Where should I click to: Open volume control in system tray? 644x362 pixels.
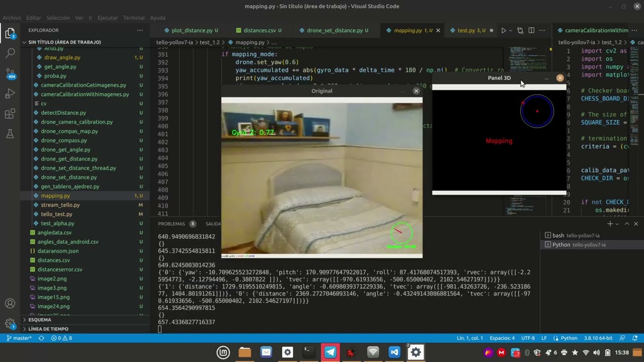597,352
